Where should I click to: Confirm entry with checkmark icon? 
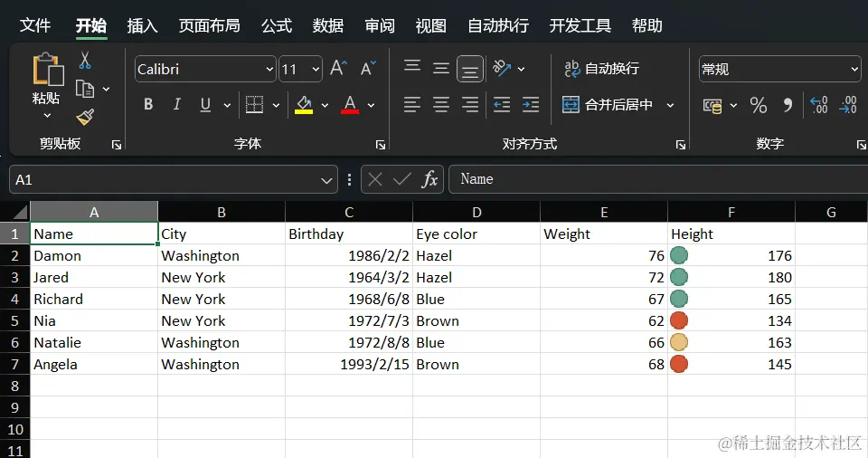tap(401, 179)
